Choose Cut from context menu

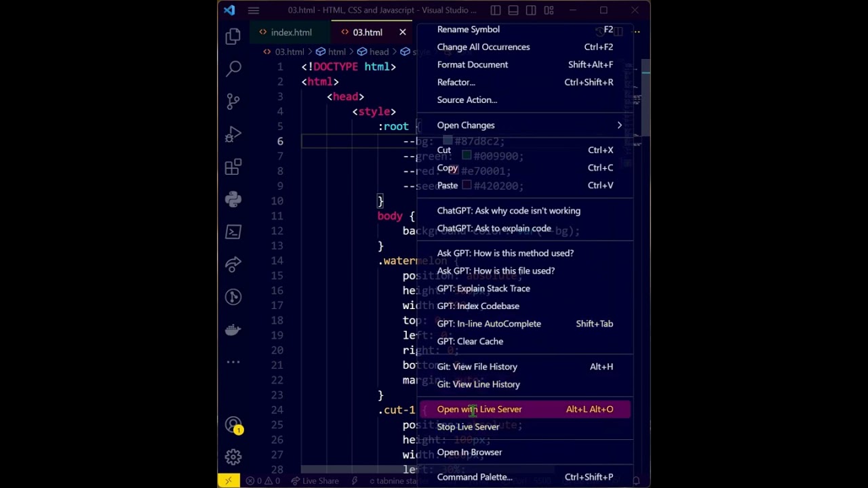[526, 150]
